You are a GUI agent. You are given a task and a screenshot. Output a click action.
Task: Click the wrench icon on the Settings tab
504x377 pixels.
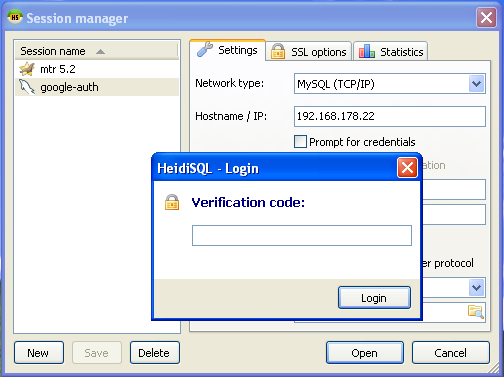click(205, 49)
